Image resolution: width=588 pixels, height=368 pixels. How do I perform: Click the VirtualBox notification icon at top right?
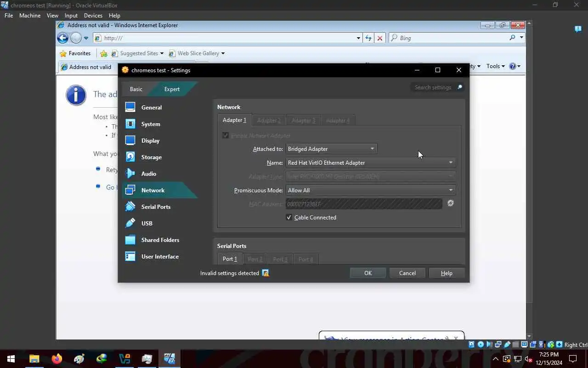coord(578,29)
